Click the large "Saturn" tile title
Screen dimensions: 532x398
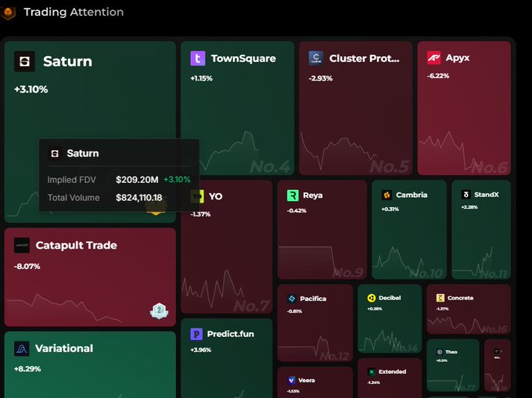point(67,61)
